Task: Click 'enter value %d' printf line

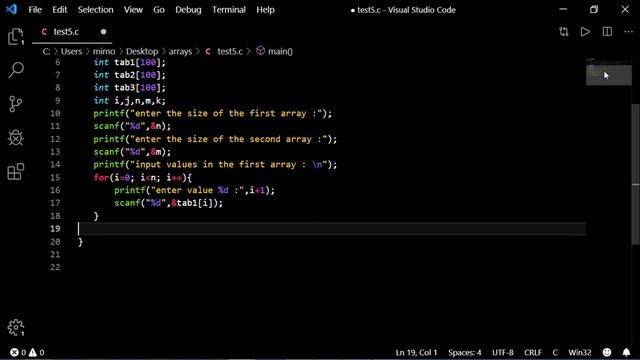Action: (x=195, y=190)
